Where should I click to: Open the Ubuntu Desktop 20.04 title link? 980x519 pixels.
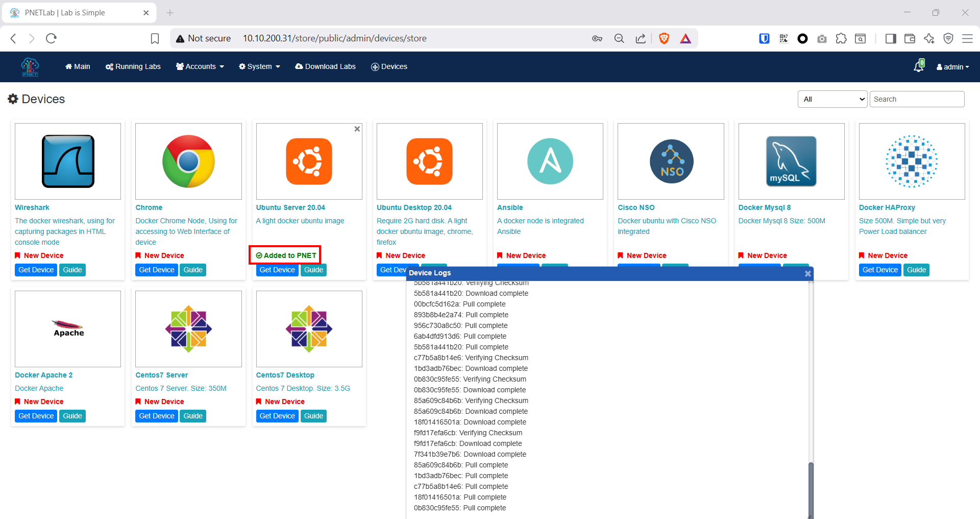[414, 207]
